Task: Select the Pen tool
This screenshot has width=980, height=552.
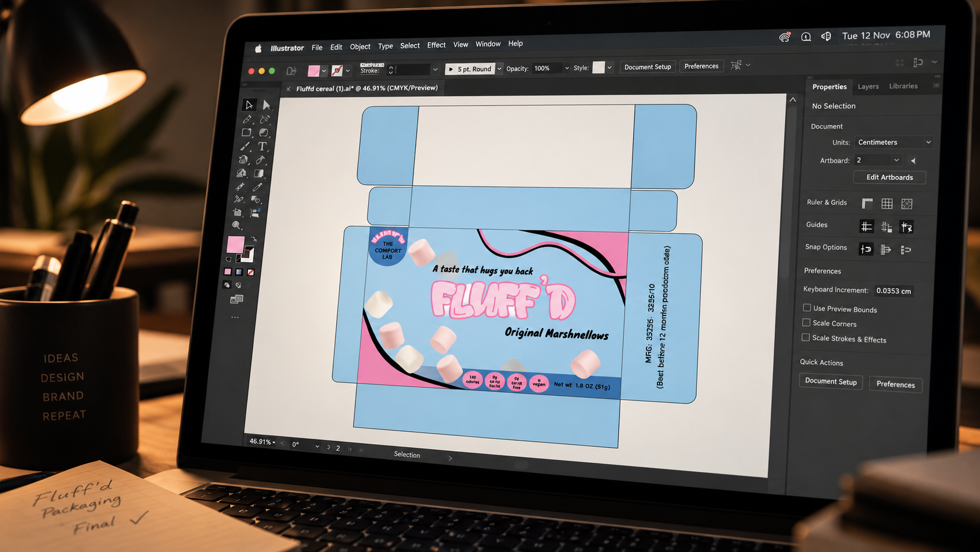Action: coord(247,119)
